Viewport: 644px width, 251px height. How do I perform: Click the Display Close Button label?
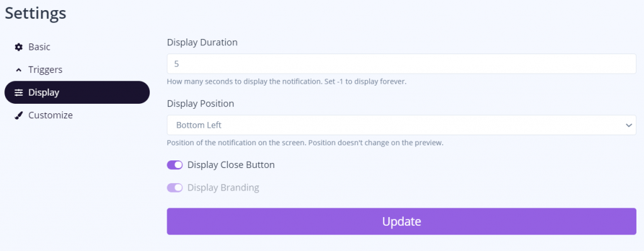(231, 165)
